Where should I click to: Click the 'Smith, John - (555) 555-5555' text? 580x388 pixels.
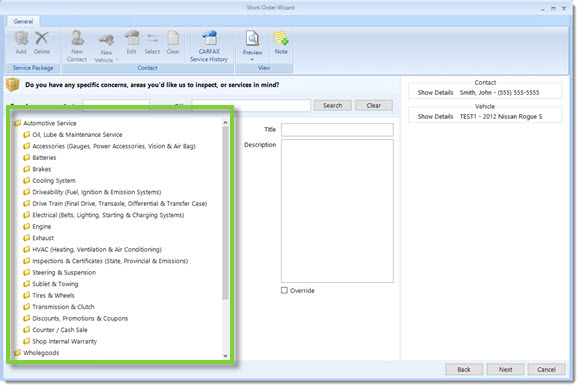click(499, 92)
